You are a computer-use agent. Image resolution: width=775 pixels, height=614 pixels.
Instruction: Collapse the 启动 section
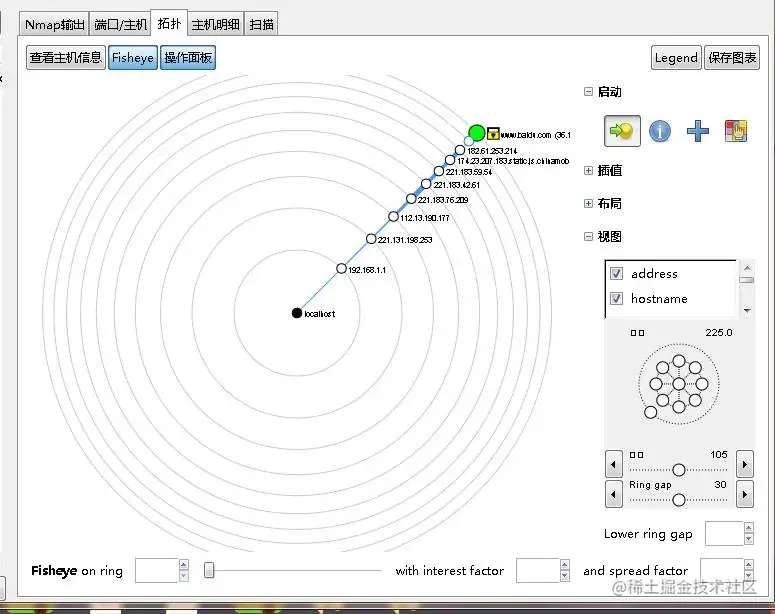pyautogui.click(x=588, y=91)
